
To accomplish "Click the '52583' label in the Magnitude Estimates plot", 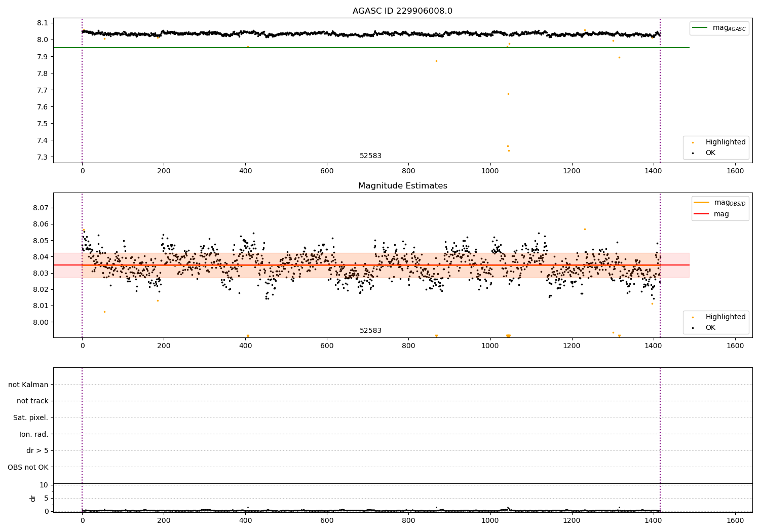I will click(x=370, y=331).
